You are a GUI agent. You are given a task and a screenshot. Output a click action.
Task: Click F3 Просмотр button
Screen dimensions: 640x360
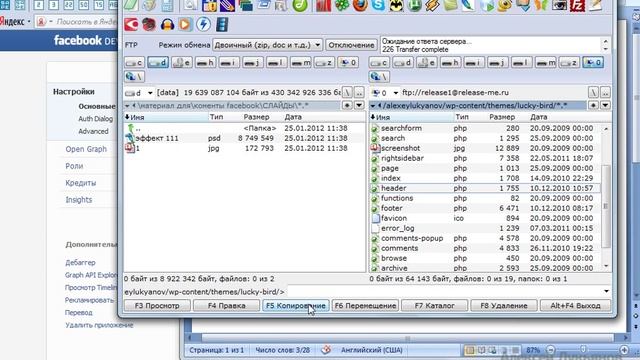[157, 305]
